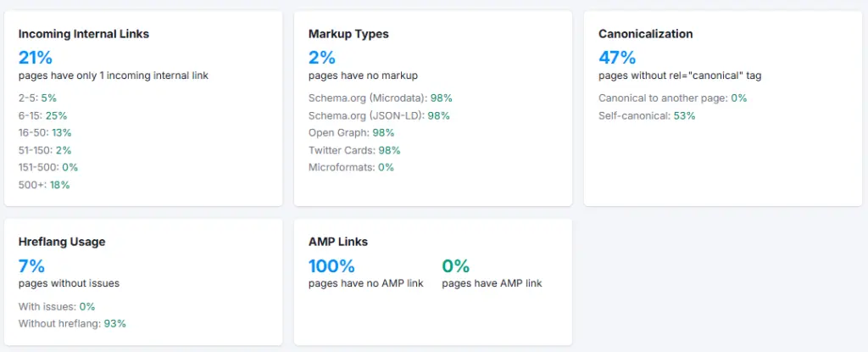Click the 500+ incoming links 18% figure
Image resolution: width=868 pixels, height=352 pixels.
(59, 184)
